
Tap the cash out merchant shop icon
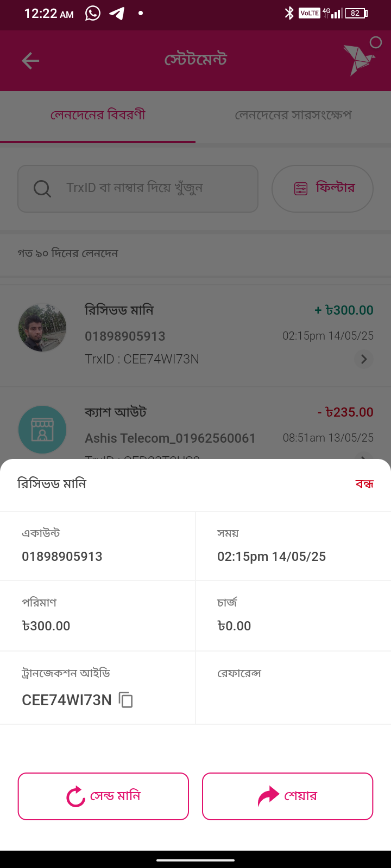[42, 430]
